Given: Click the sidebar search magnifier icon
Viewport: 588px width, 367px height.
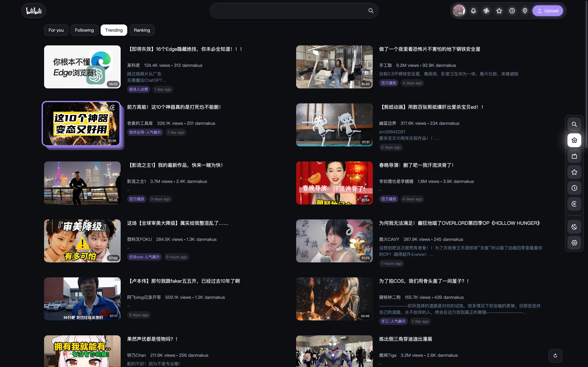Looking at the screenshot, I should [574, 124].
